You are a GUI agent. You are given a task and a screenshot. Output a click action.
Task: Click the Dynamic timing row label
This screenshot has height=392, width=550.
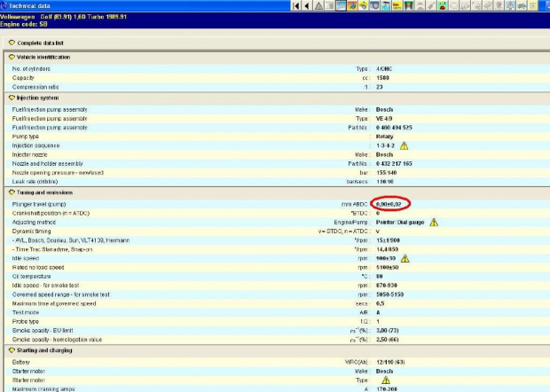click(32, 231)
